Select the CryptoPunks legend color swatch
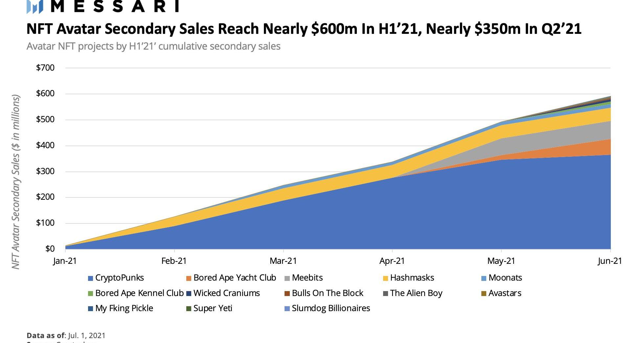 click(91, 279)
